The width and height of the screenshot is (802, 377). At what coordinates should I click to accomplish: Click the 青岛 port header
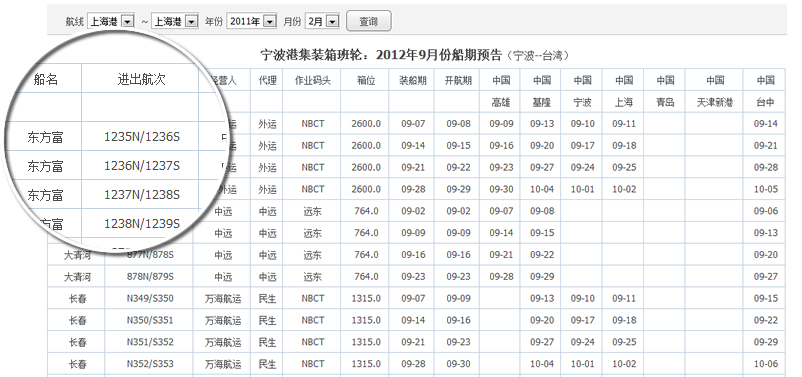pos(665,102)
